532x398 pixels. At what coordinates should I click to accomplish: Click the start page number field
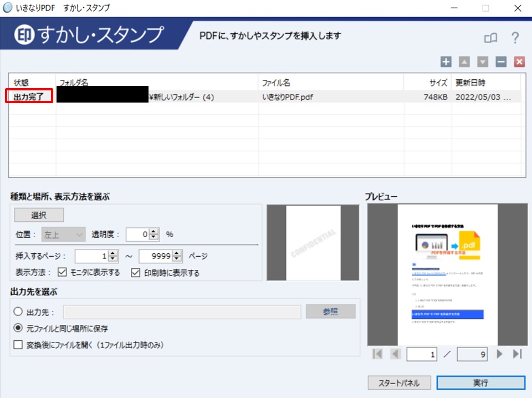click(91, 256)
